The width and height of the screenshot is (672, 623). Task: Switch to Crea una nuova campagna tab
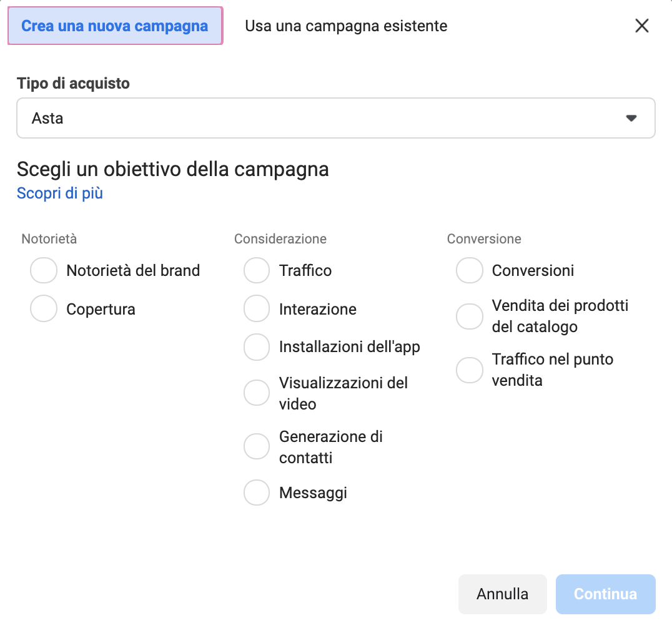point(115,26)
